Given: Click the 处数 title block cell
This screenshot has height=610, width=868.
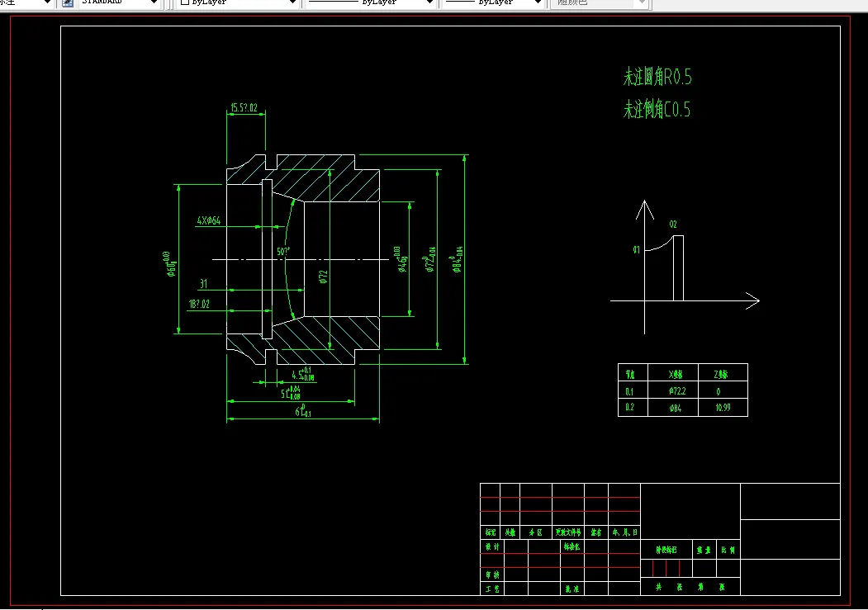Looking at the screenshot, I should click(510, 532).
